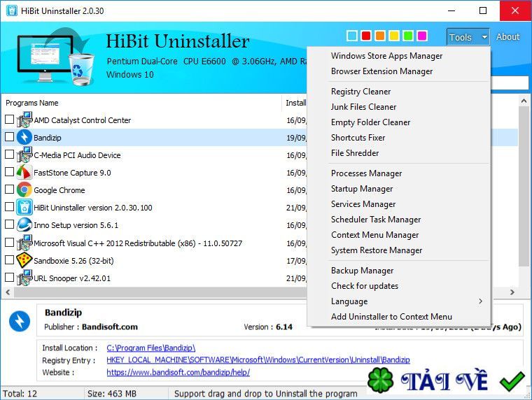Screen dimensions: 532x400
Task: Select the yellow theme color swatch
Action: (x=394, y=36)
